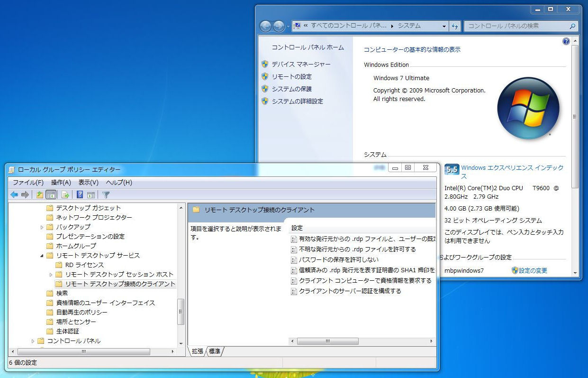The width and height of the screenshot is (588, 378).
Task: Click the shield icon next to システムの詳細設定
Action: tap(265, 101)
